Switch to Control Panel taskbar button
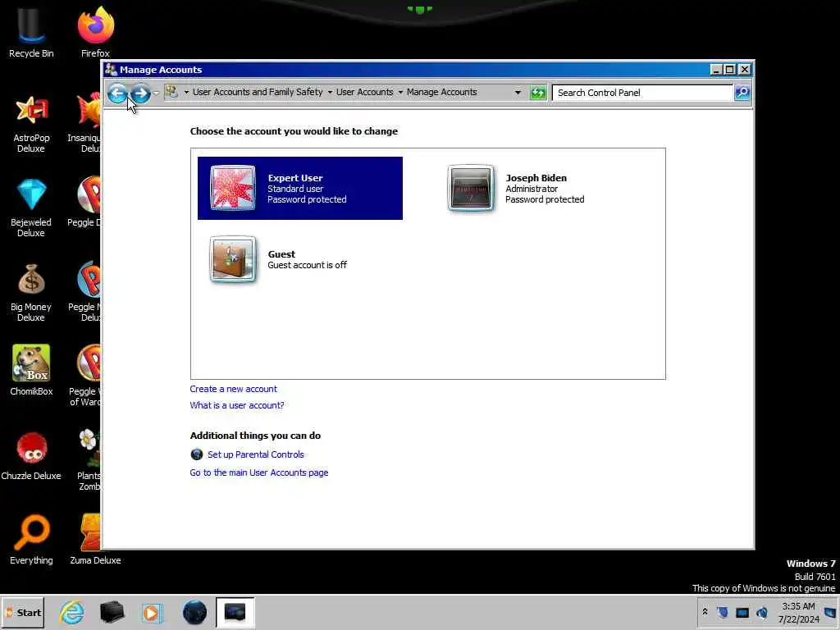This screenshot has height=630, width=840. (x=235, y=612)
